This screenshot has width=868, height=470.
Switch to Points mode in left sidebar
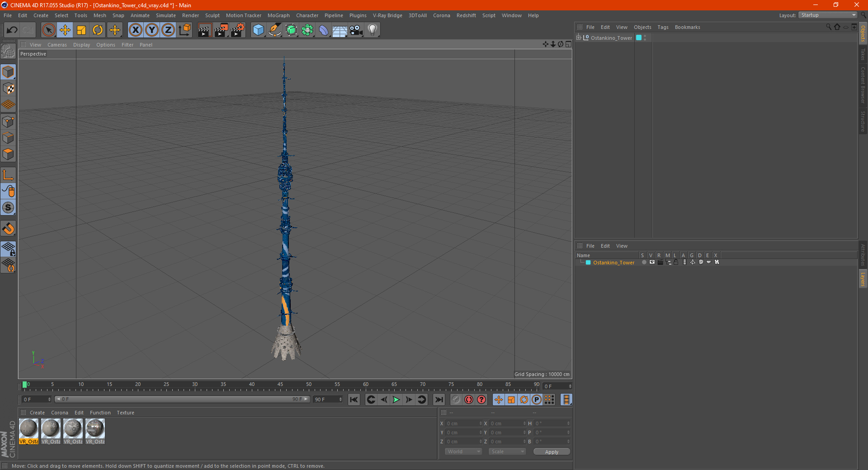[9, 122]
